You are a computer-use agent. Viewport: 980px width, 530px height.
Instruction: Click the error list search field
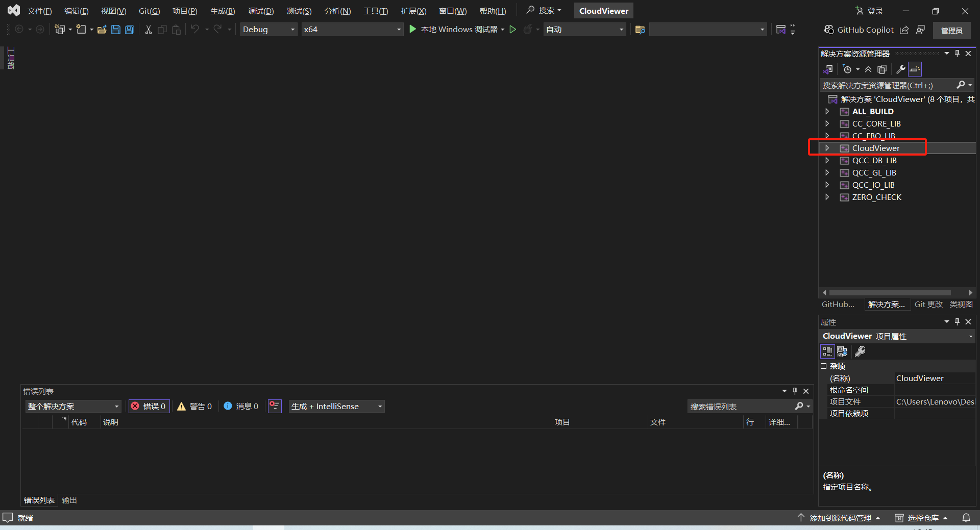pyautogui.click(x=740, y=406)
